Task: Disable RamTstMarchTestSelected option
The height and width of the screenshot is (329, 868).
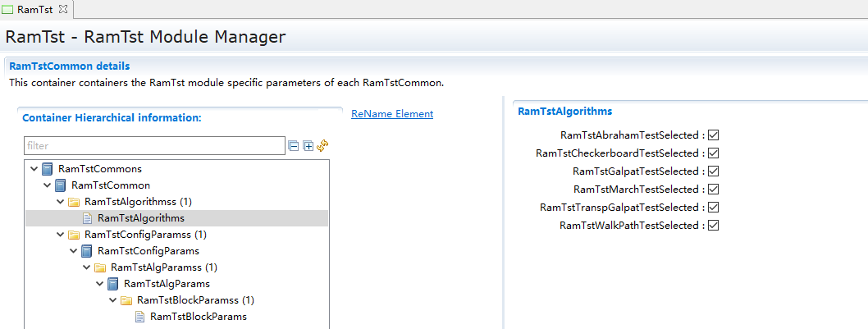Action: pyautogui.click(x=713, y=190)
